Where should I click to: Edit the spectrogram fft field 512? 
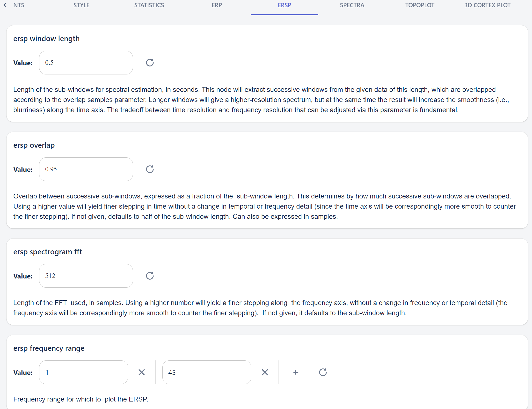pos(86,276)
